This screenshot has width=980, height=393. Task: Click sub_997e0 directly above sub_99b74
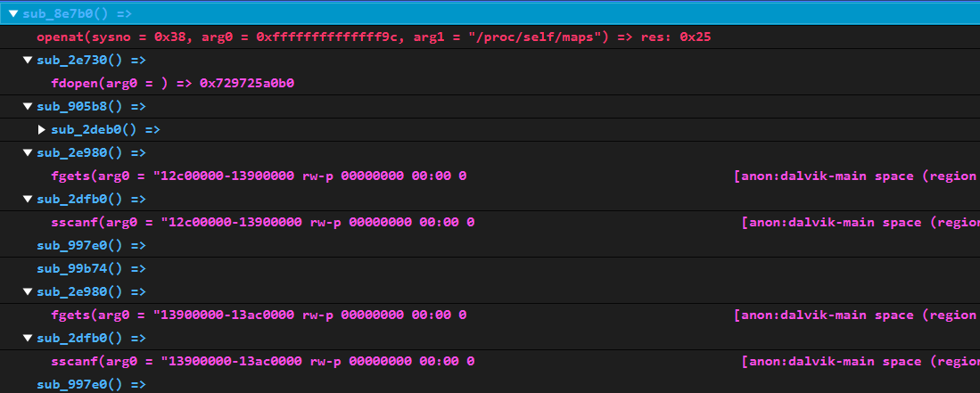pyautogui.click(x=91, y=245)
